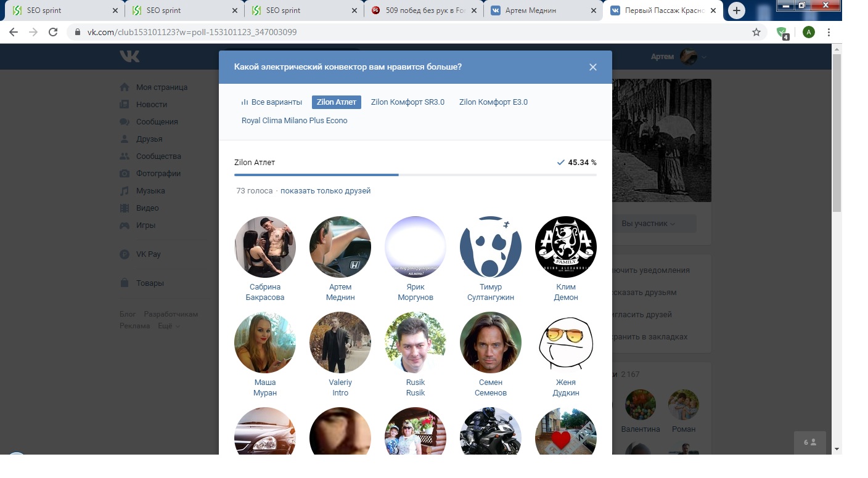Open Маша Муран profile link
Image resolution: width=868 pixels, height=478 pixels.
click(265, 387)
